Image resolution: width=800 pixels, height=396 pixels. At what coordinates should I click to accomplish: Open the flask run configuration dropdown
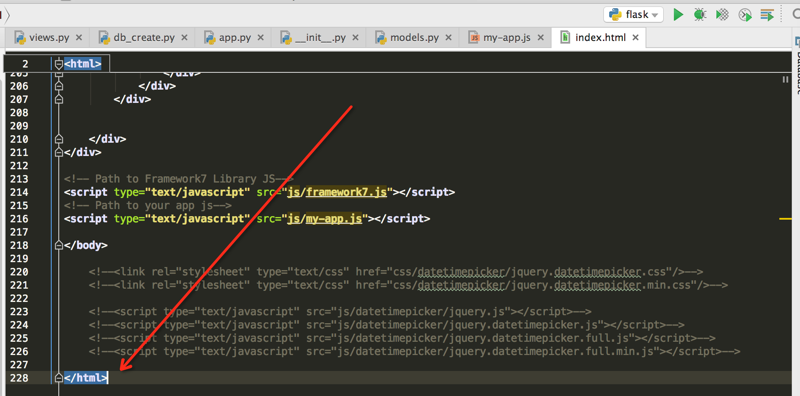point(633,14)
